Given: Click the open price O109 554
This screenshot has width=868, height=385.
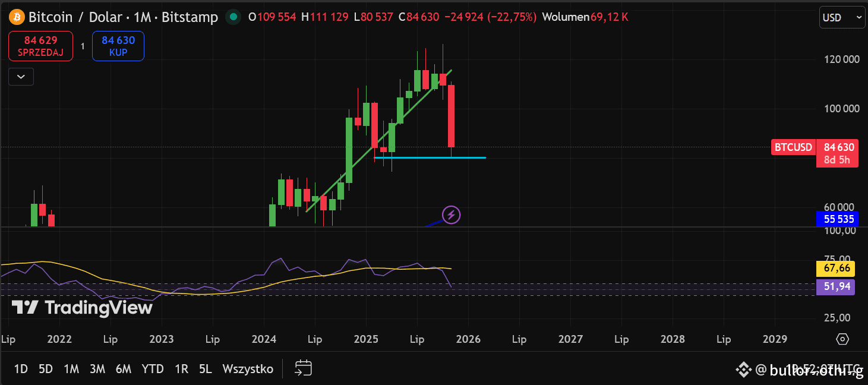Looking at the screenshot, I should click(272, 17).
